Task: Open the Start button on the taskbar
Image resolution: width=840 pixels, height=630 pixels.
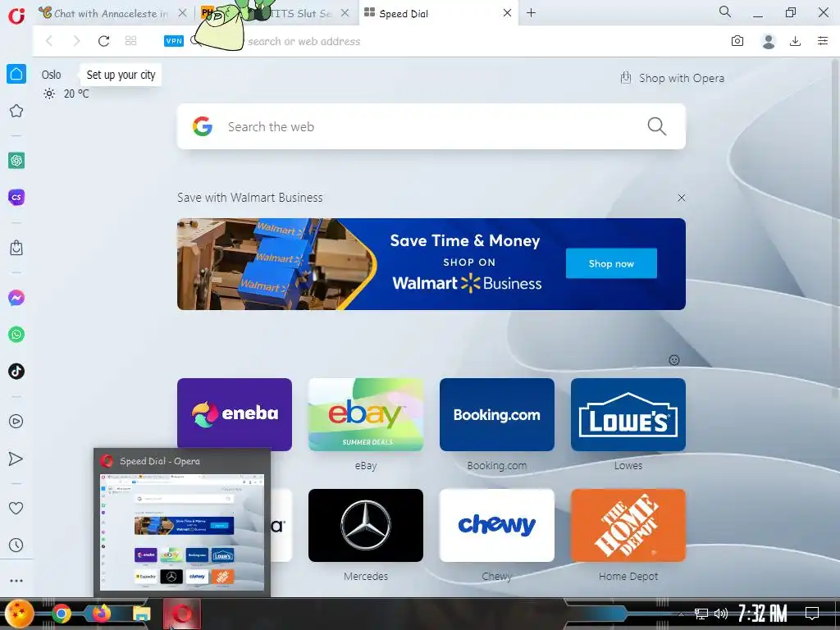Action: point(20,614)
